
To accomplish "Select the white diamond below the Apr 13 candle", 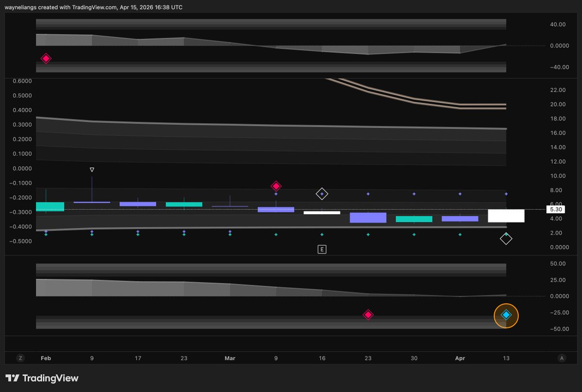I will coord(506,239).
